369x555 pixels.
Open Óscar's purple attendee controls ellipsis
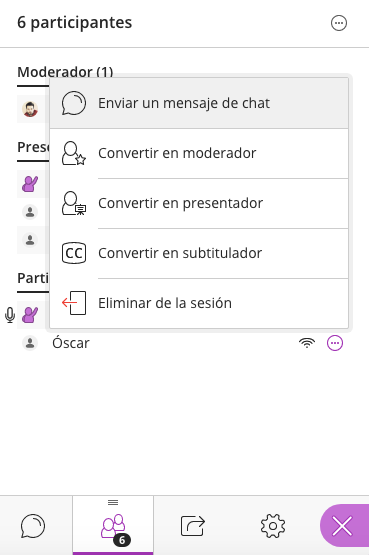point(335,343)
